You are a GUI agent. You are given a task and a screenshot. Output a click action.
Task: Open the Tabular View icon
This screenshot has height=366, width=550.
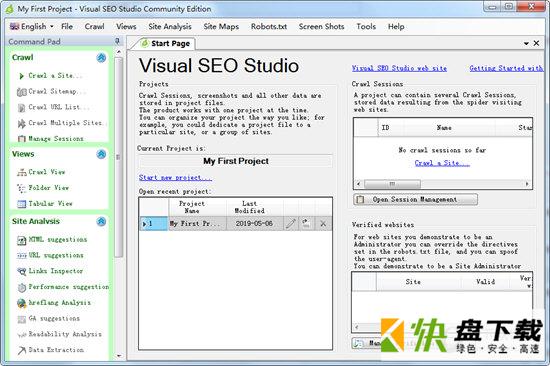point(21,204)
